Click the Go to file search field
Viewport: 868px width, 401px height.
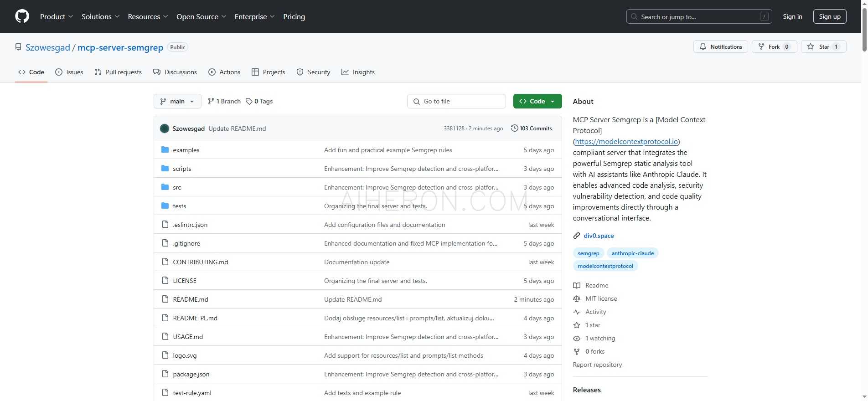456,101
